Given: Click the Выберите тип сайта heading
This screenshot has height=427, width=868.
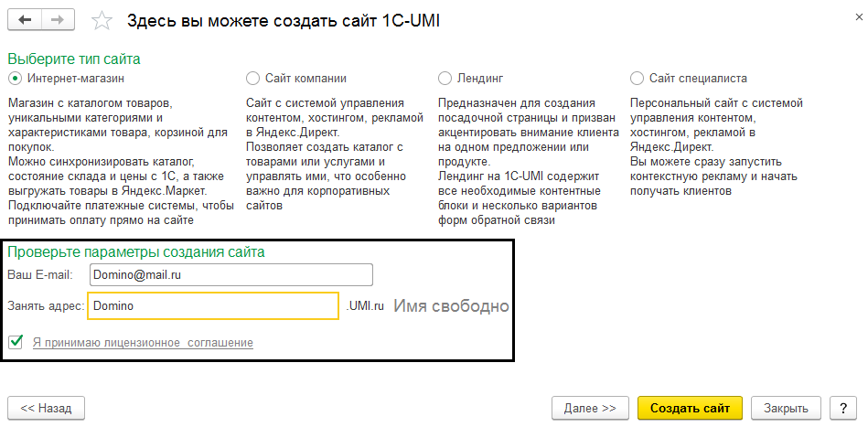Looking at the screenshot, I should pos(74,59).
